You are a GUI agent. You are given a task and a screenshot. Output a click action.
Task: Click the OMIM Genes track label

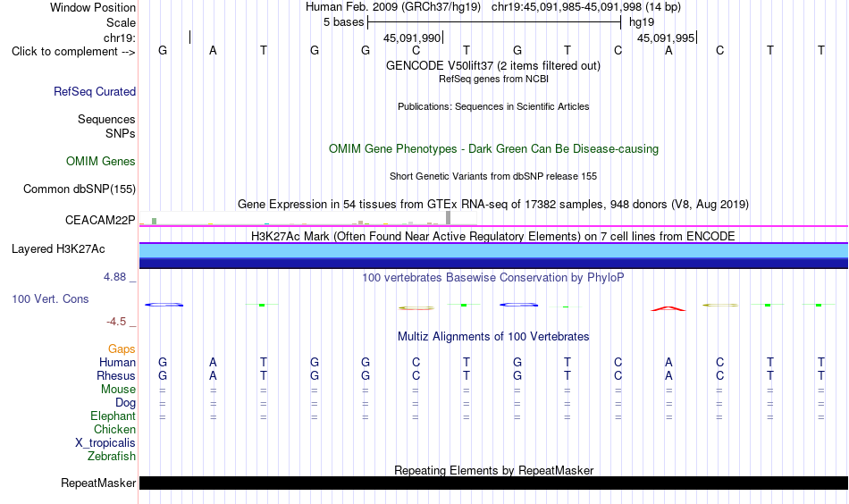[101, 162]
